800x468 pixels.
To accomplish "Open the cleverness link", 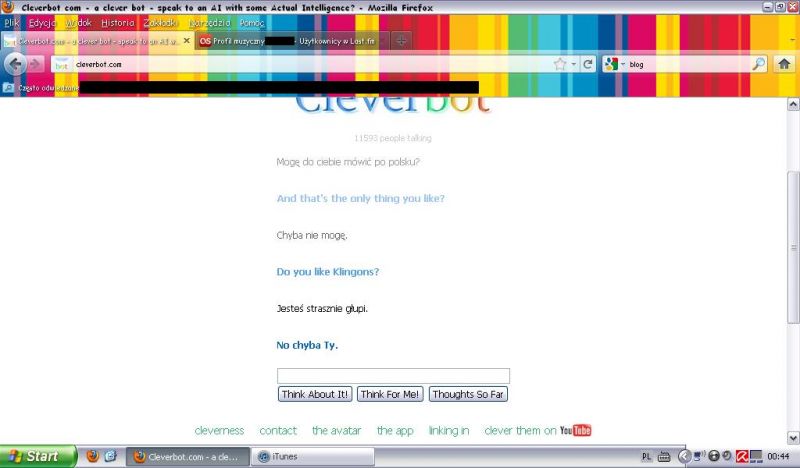I will pyautogui.click(x=219, y=431).
